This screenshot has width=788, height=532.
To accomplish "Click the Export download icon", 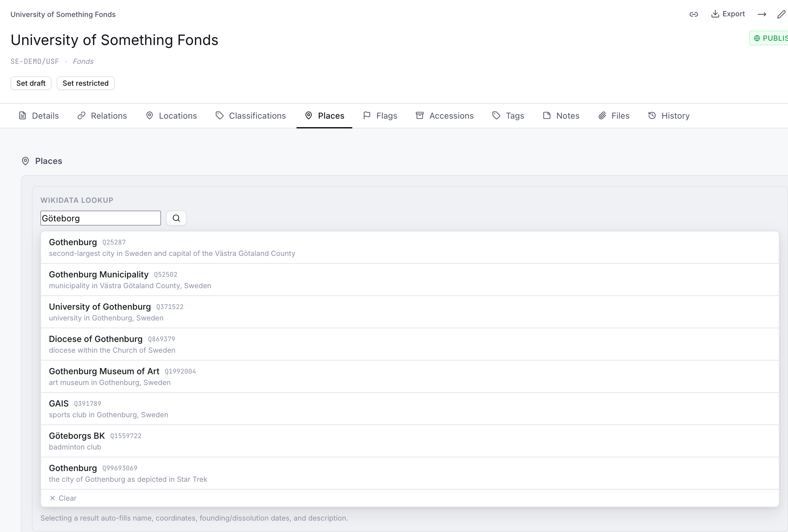I will point(715,14).
